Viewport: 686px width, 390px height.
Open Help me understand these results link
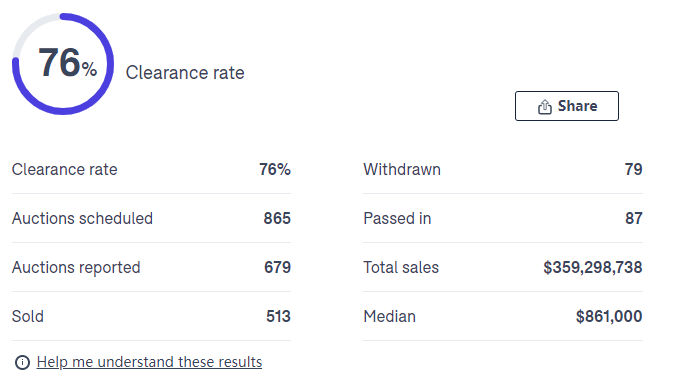pyautogui.click(x=149, y=362)
